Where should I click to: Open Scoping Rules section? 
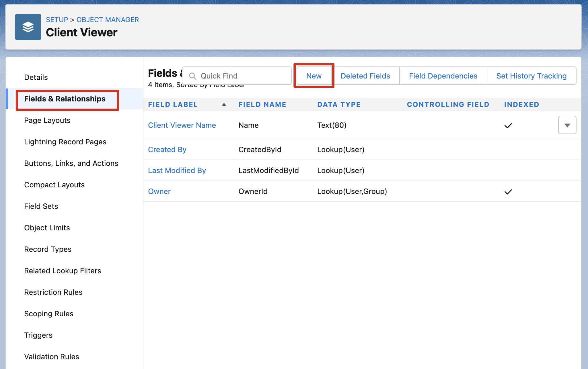click(49, 314)
